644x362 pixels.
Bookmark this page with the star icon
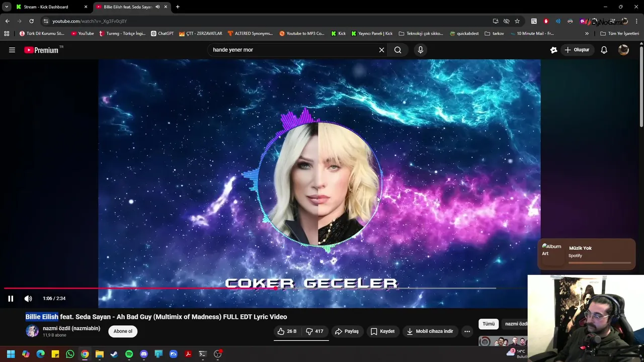pyautogui.click(x=517, y=21)
